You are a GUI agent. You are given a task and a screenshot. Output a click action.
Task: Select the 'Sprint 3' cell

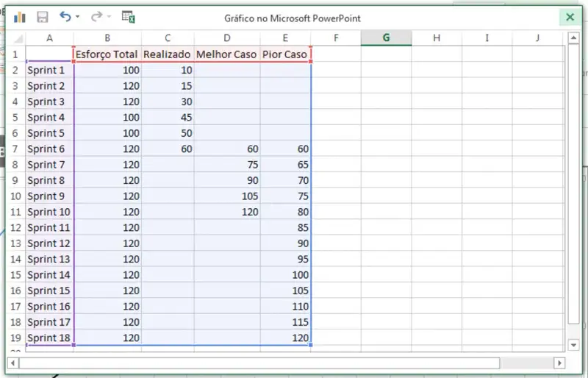[49, 101]
